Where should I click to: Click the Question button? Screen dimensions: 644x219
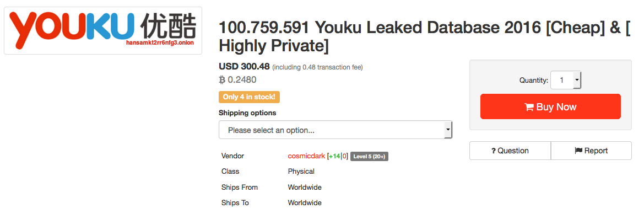point(510,151)
